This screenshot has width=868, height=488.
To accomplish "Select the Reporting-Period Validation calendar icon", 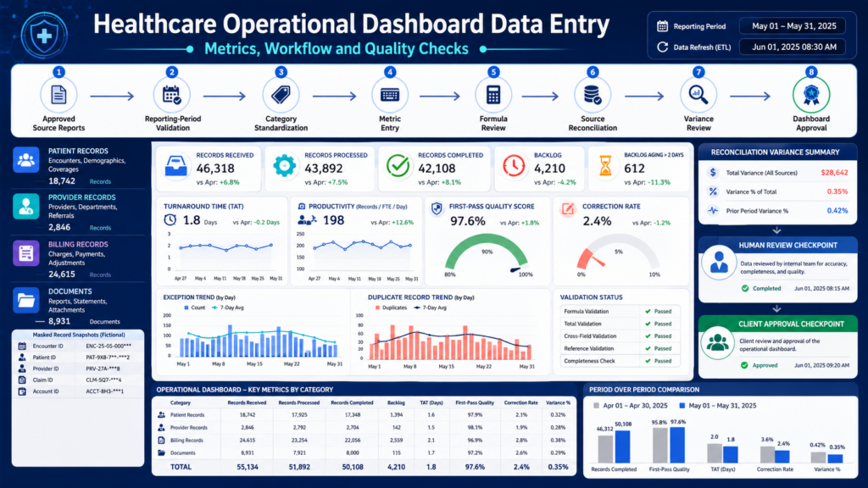I will (171, 95).
